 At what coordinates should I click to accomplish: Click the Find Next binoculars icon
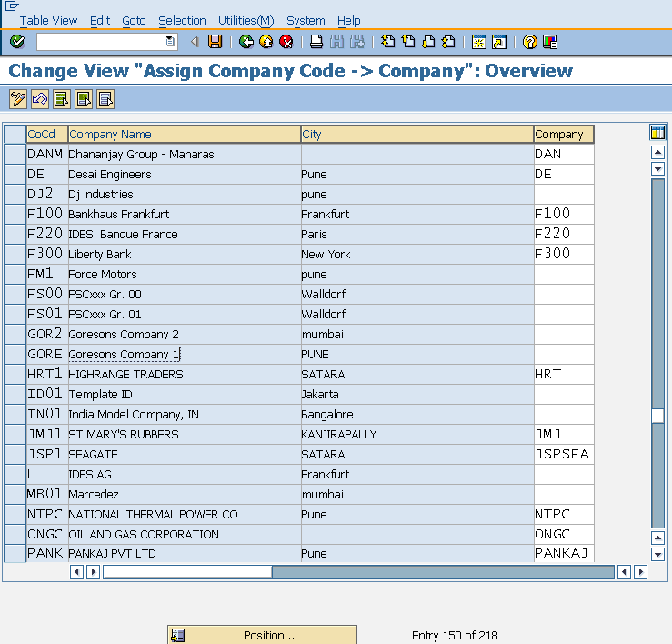(x=357, y=42)
